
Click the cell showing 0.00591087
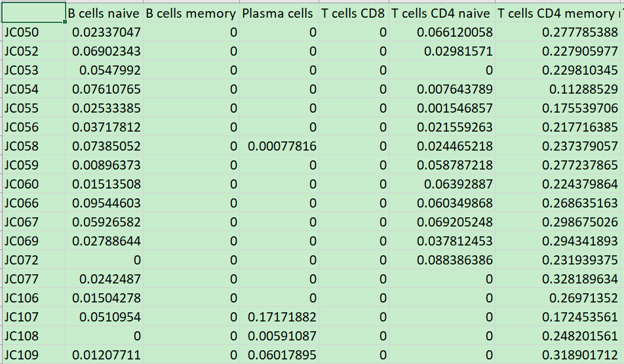[279, 337]
